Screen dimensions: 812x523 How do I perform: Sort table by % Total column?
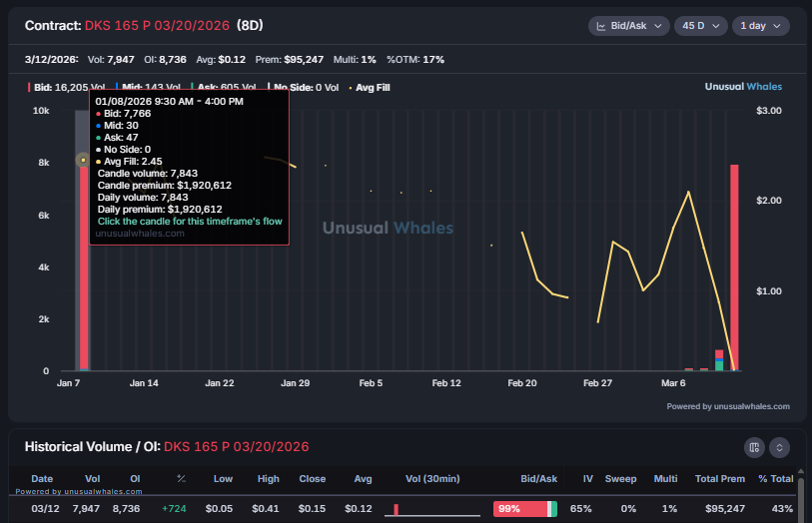tap(775, 478)
